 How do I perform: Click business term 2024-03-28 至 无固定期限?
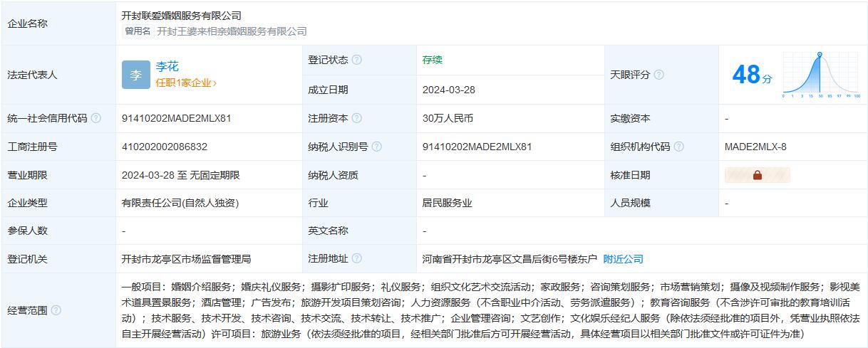click(x=180, y=175)
